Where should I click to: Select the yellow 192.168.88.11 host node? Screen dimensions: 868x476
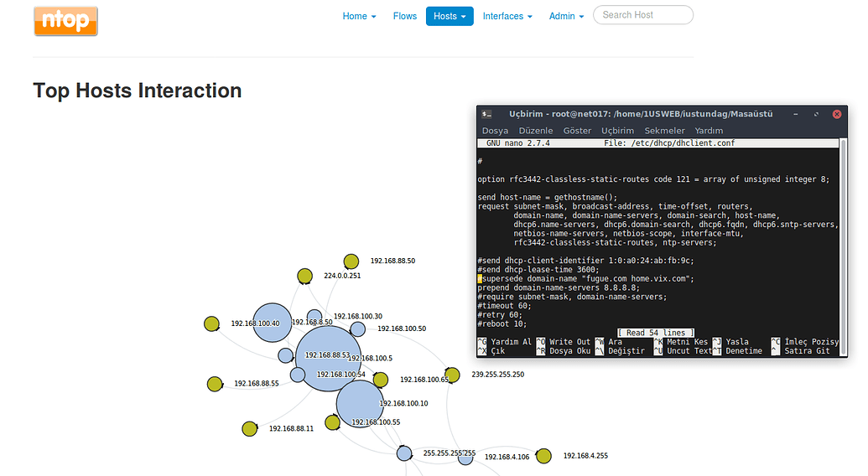point(249,428)
